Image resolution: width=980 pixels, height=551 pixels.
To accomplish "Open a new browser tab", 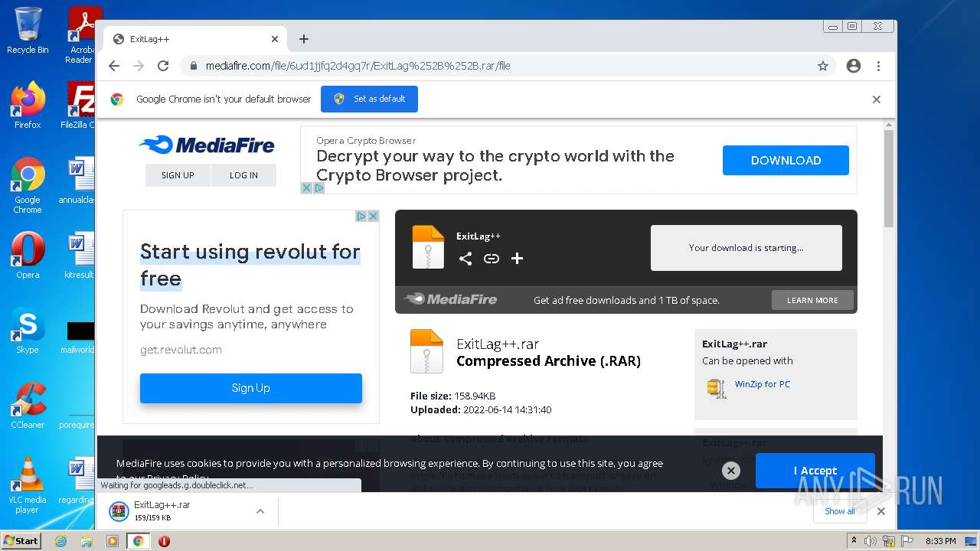I will click(x=304, y=39).
